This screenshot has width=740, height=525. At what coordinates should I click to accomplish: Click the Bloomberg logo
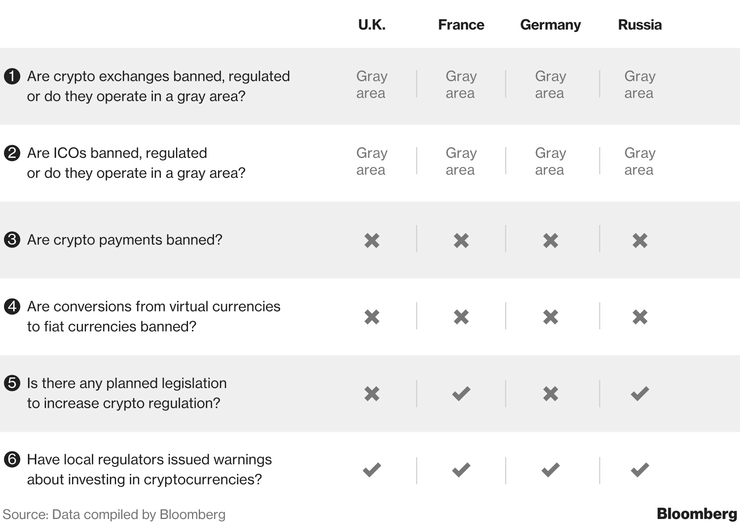click(697, 514)
